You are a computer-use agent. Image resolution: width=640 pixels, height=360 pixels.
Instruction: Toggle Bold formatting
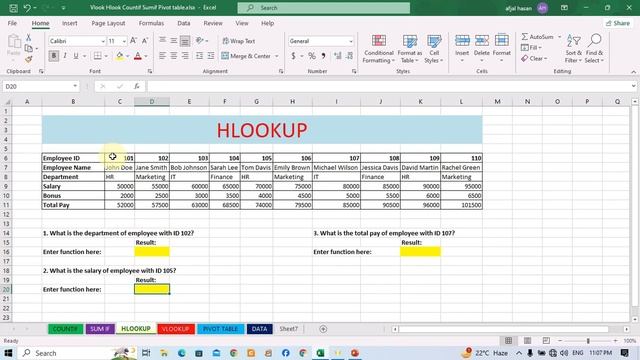tap(53, 56)
